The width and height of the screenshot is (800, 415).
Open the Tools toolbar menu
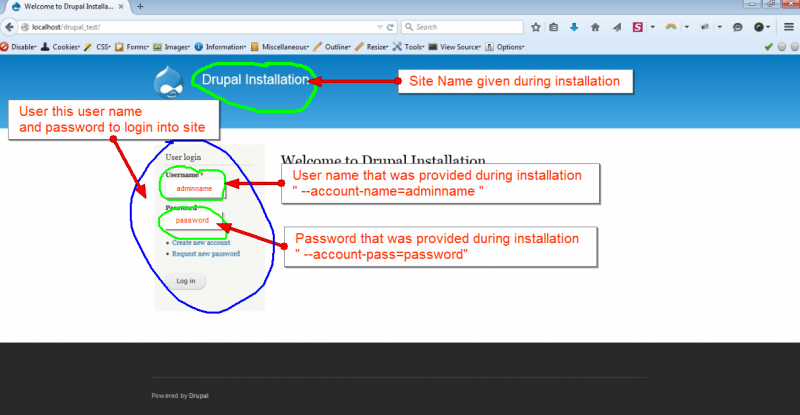point(409,47)
